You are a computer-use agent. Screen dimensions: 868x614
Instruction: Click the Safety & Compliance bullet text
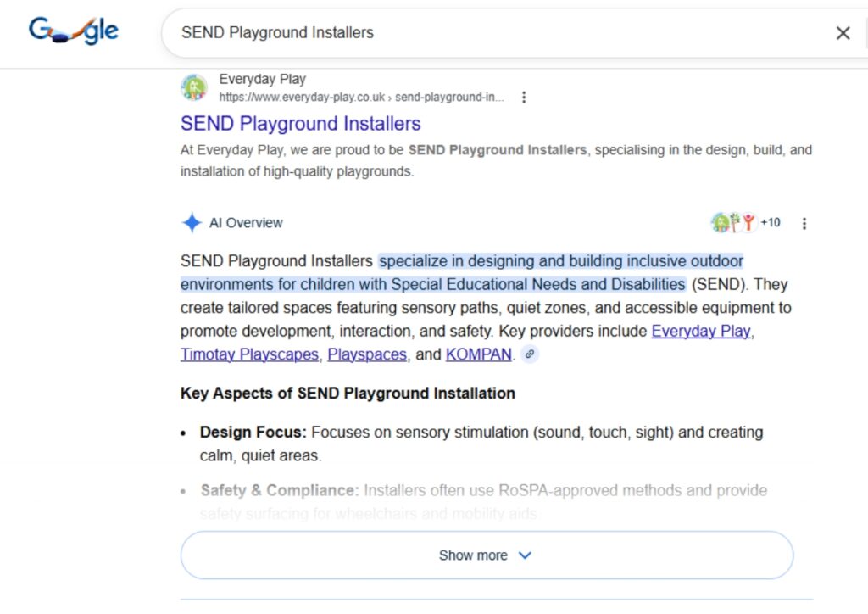tap(483, 501)
